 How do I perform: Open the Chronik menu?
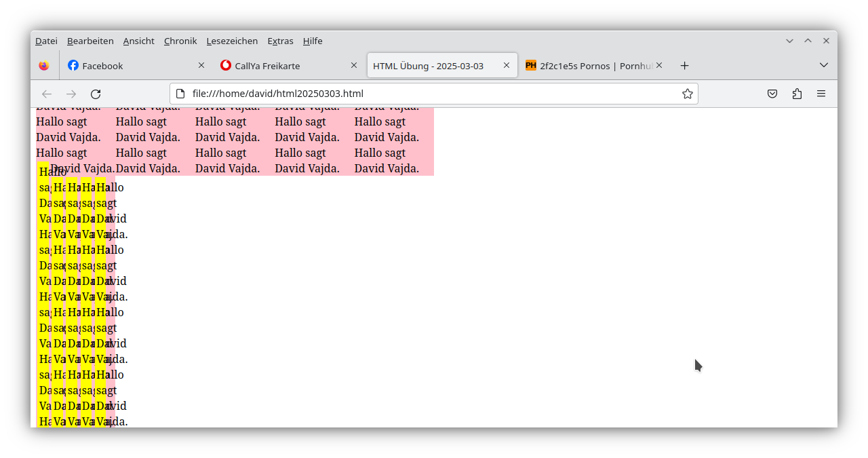(x=180, y=41)
